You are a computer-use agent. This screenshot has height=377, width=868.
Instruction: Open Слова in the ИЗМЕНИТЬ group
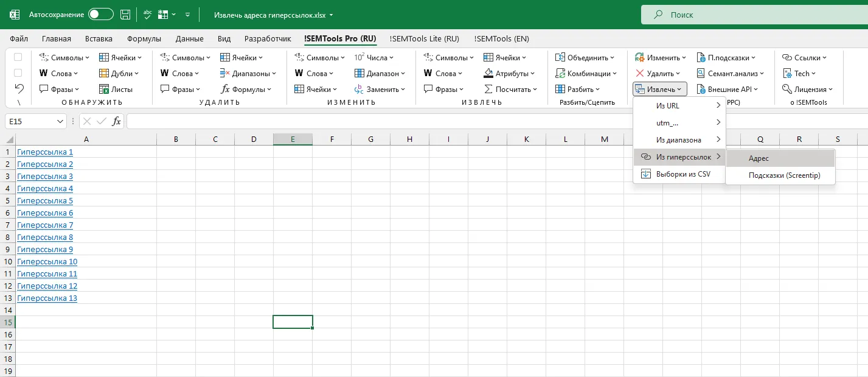(x=314, y=73)
